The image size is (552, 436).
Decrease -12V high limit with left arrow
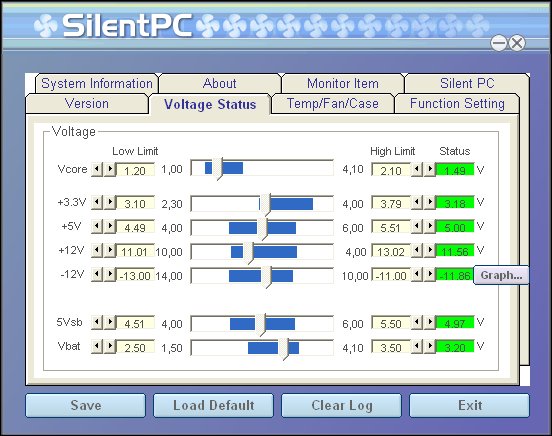click(x=417, y=274)
